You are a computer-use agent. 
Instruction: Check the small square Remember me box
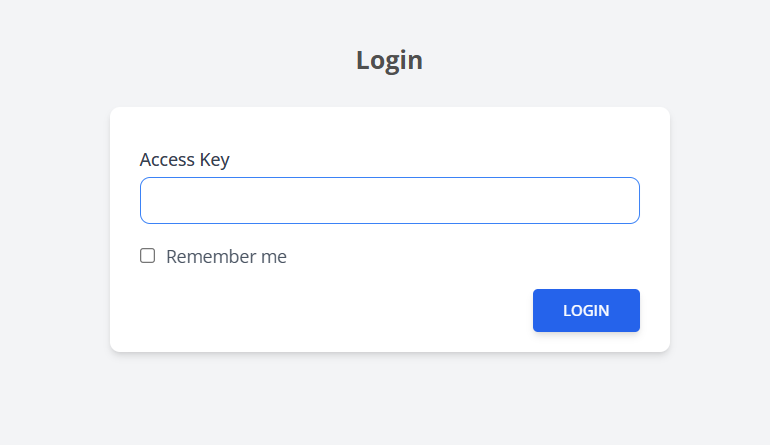[148, 256]
